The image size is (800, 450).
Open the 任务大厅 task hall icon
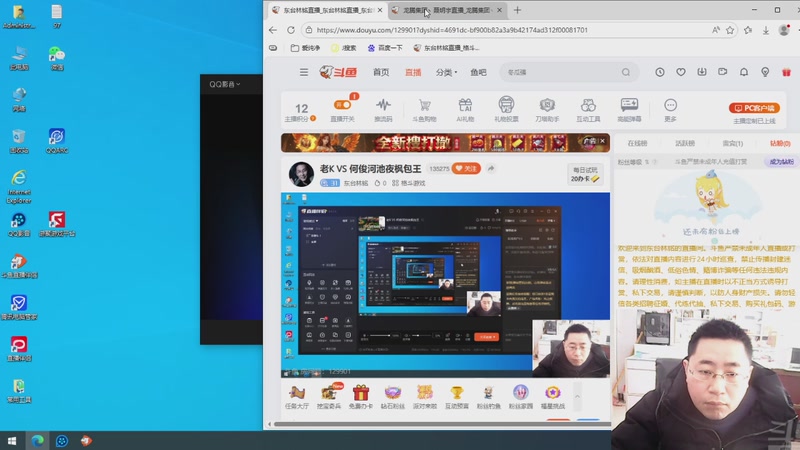coord(296,397)
